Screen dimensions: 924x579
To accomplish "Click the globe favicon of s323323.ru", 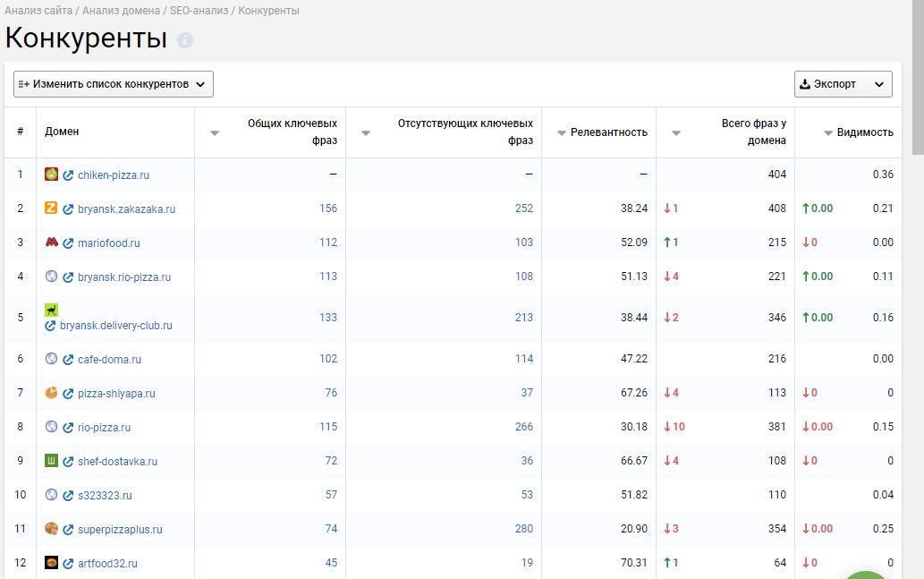I will (x=51, y=495).
